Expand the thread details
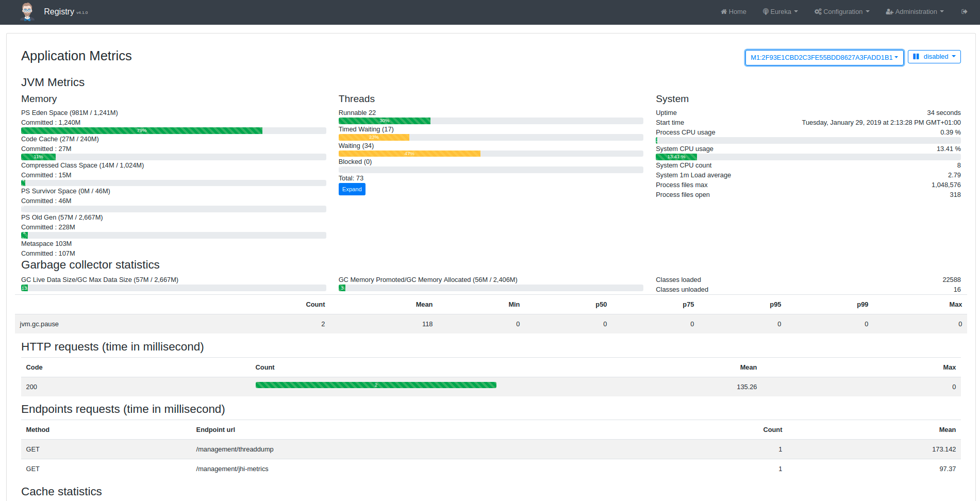This screenshot has height=501, width=980. 352,190
